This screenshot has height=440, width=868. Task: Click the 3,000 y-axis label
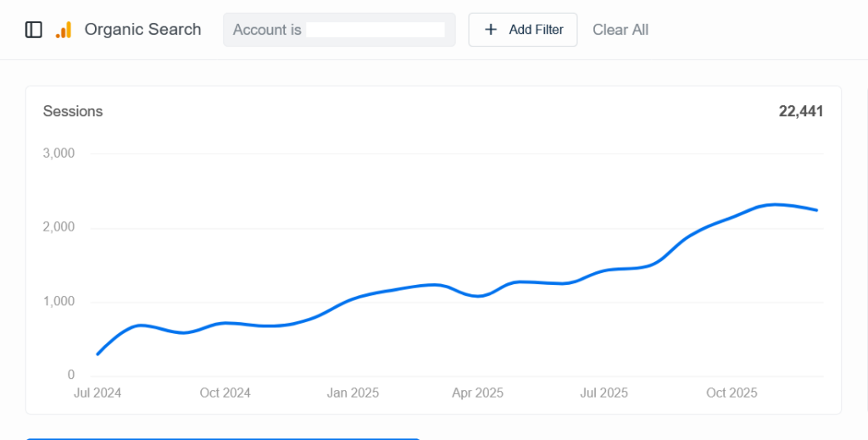tap(58, 153)
